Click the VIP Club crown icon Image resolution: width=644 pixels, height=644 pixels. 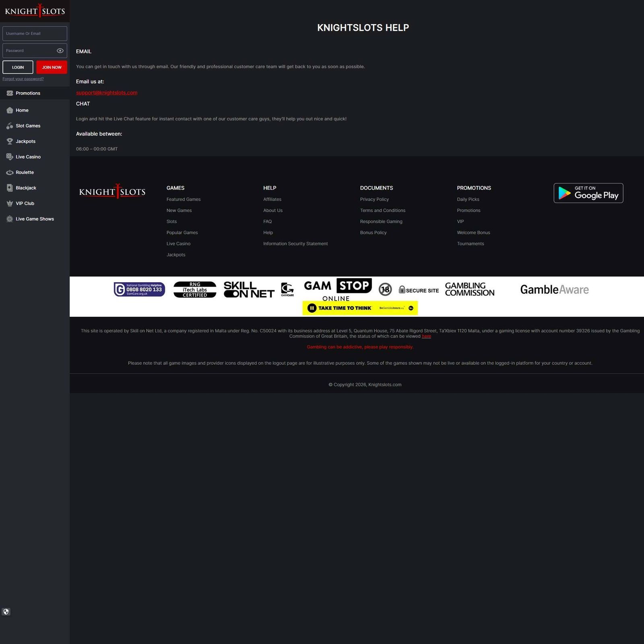point(10,204)
